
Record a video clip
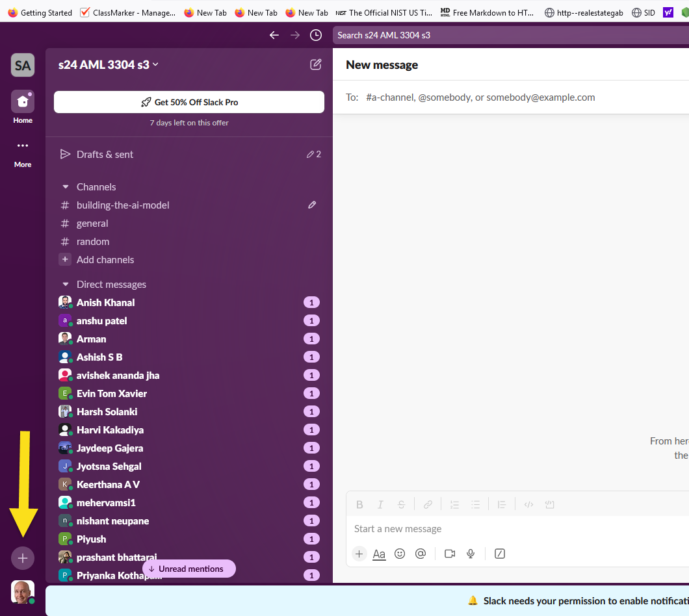[450, 554]
